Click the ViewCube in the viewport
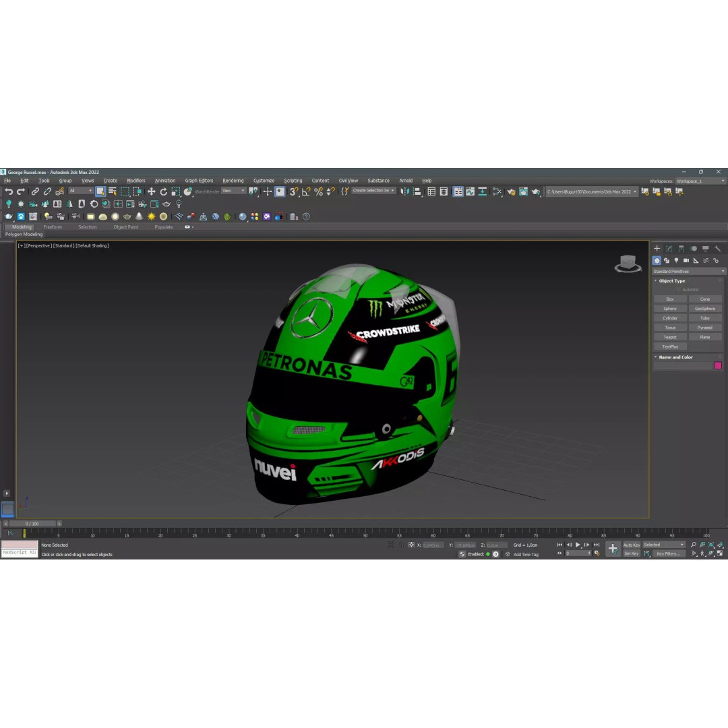728x728 pixels. [628, 264]
